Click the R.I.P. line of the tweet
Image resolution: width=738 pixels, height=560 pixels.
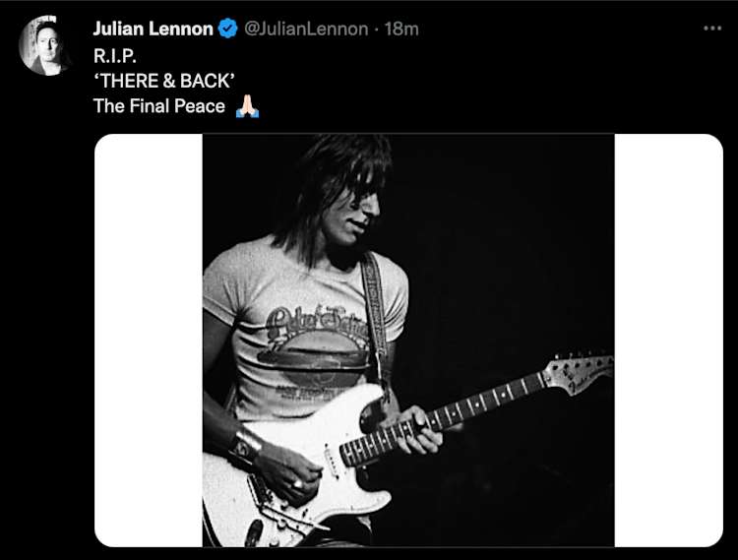click(115, 56)
